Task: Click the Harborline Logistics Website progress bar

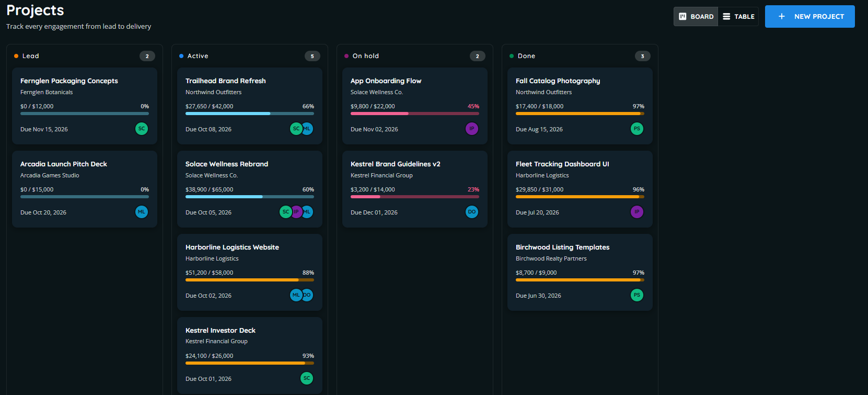Action: coord(250,280)
